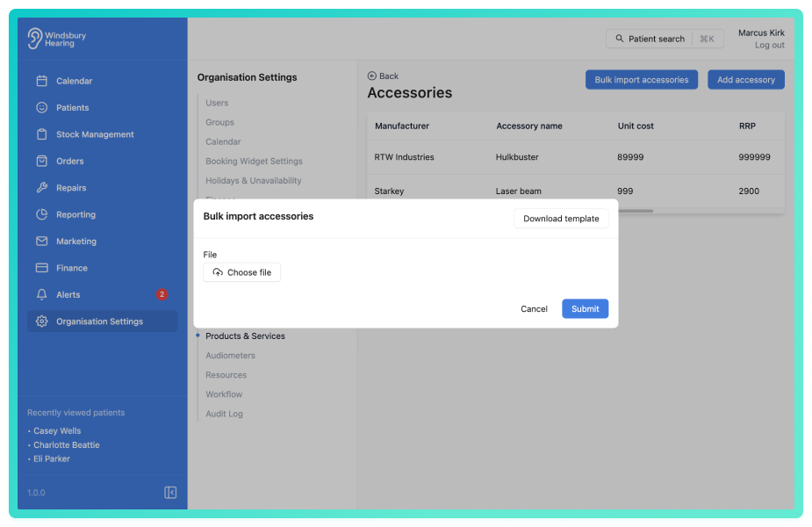Image resolution: width=812 pixels, height=527 pixels.
Task: Click the Marcus Kirk user name
Action: [761, 32]
